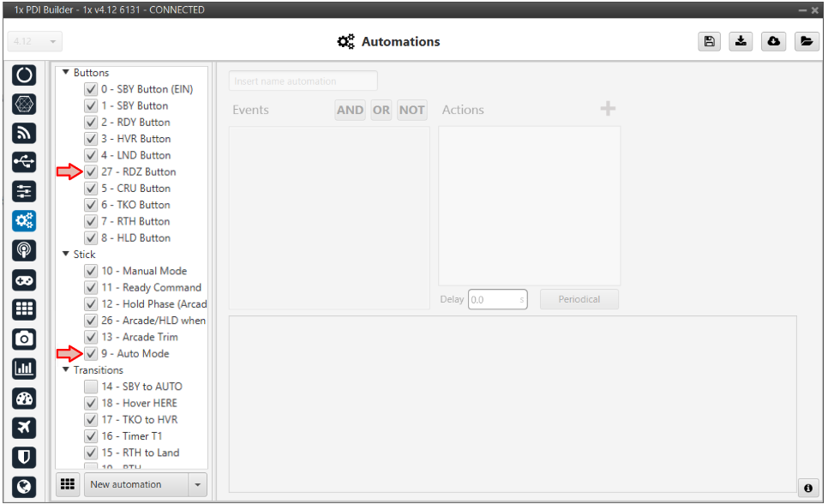
Task: Click the cloud download icon
Action: (774, 41)
